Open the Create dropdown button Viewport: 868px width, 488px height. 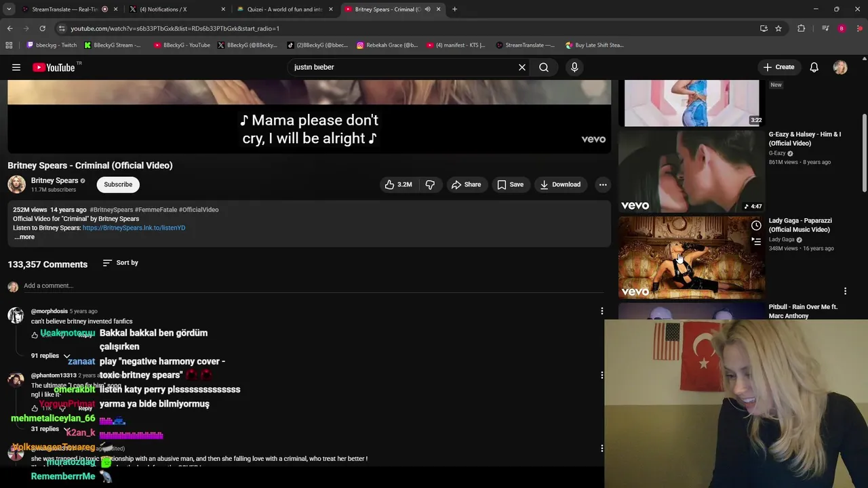click(778, 67)
